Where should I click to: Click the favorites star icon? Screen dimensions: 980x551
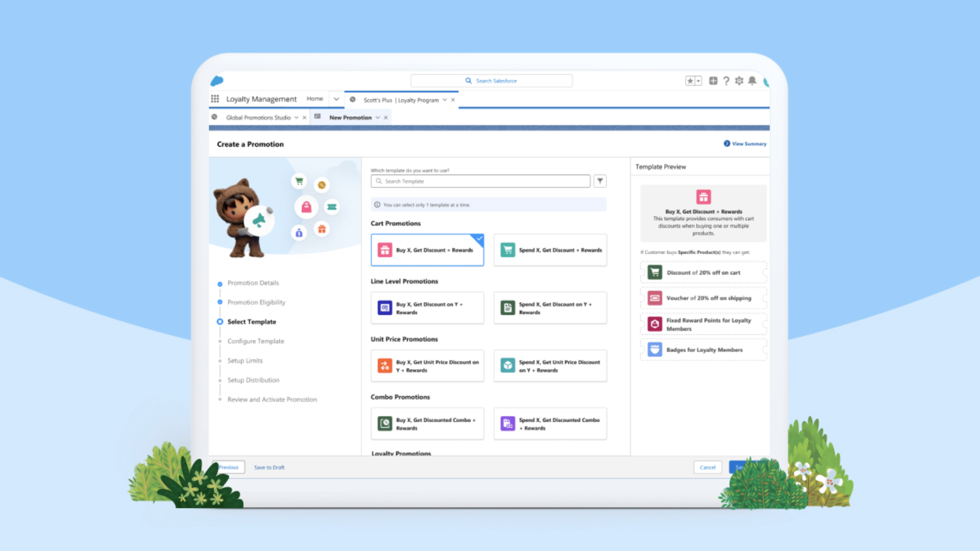(690, 81)
